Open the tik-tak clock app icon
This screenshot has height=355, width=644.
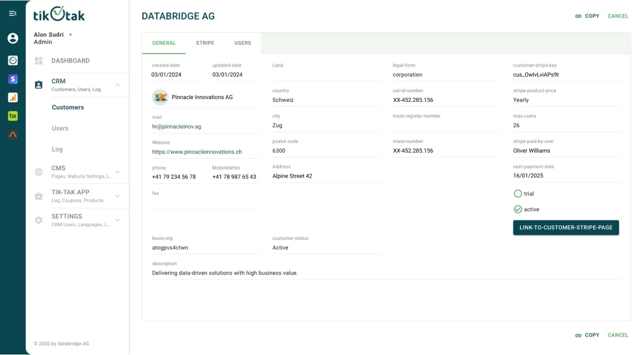click(13, 60)
